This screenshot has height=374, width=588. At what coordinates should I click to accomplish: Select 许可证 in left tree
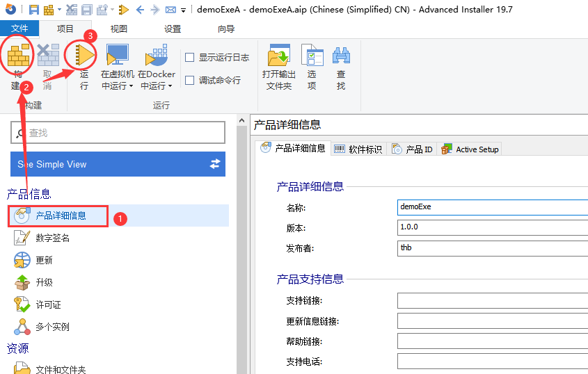[48, 304]
